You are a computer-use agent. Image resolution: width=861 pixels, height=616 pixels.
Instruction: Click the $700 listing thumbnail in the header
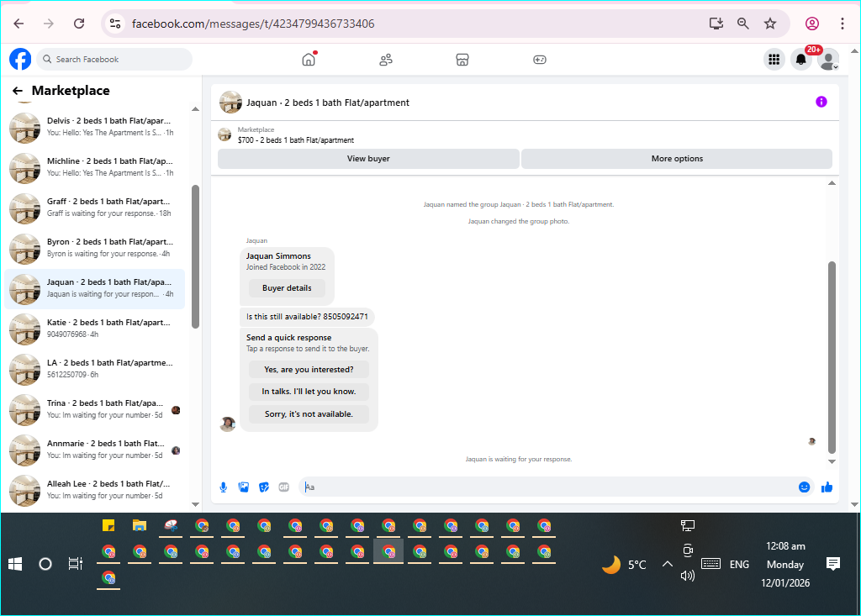point(224,134)
